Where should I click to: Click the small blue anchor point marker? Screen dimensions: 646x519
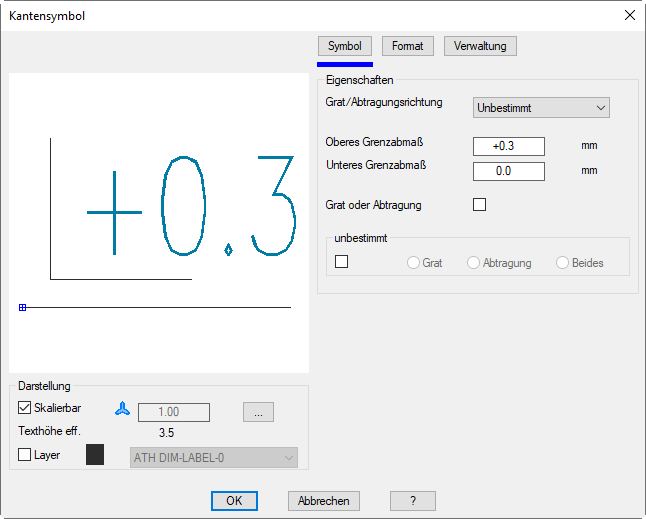click(x=22, y=307)
